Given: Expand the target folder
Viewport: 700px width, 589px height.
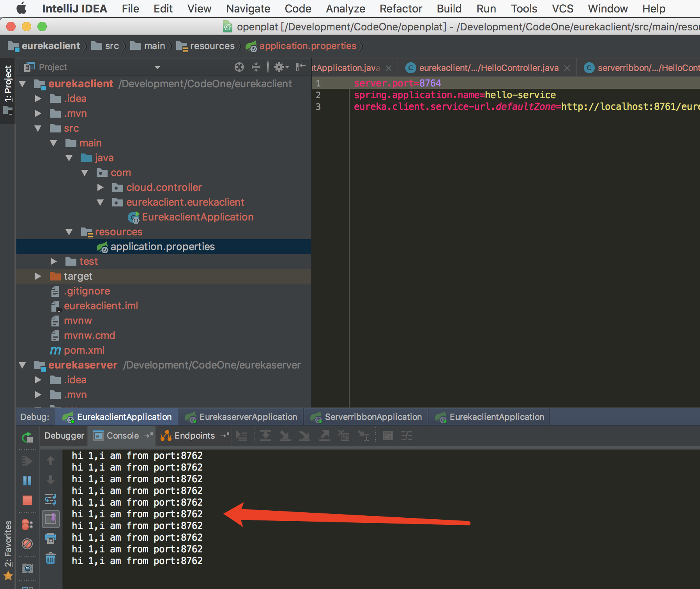Looking at the screenshot, I should click(38, 276).
